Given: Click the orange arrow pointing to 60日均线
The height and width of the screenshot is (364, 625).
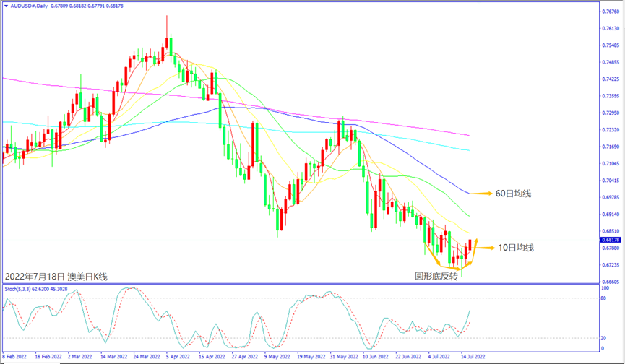Looking at the screenshot, I should pos(480,194).
